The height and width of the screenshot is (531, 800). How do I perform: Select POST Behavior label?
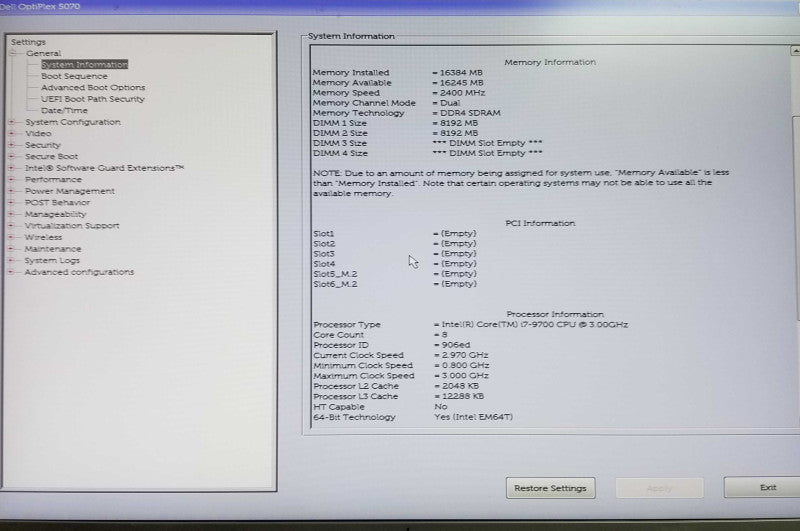click(58, 203)
